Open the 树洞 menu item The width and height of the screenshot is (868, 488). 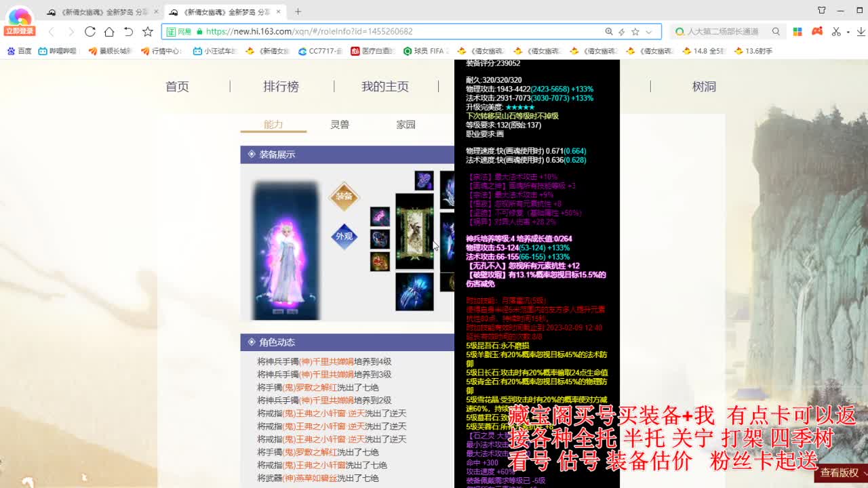pyautogui.click(x=705, y=87)
